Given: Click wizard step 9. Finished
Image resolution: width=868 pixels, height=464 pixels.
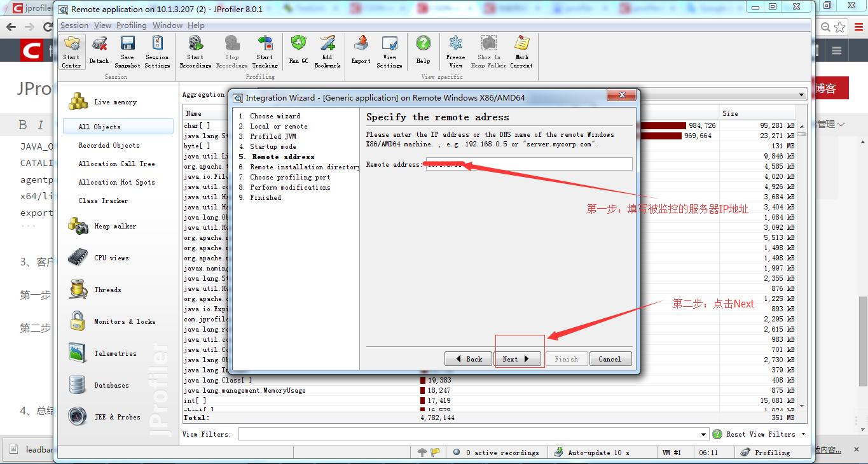Looking at the screenshot, I should point(260,197).
